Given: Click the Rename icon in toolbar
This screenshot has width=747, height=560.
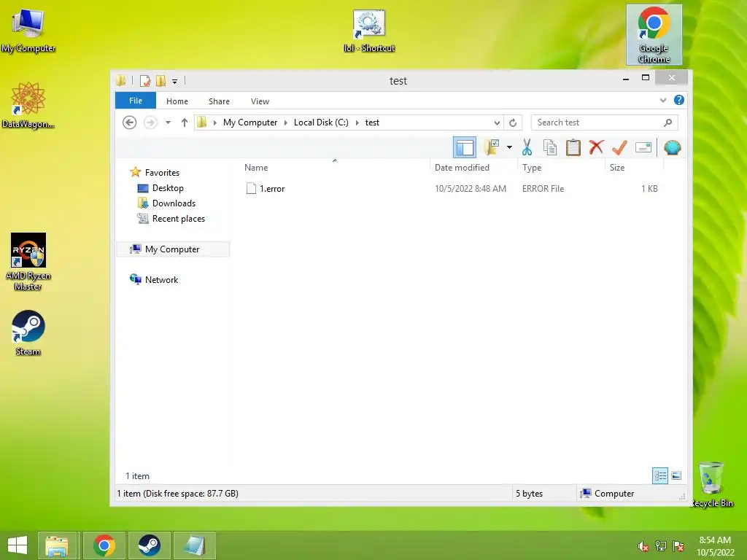Looking at the screenshot, I should click(x=643, y=147).
